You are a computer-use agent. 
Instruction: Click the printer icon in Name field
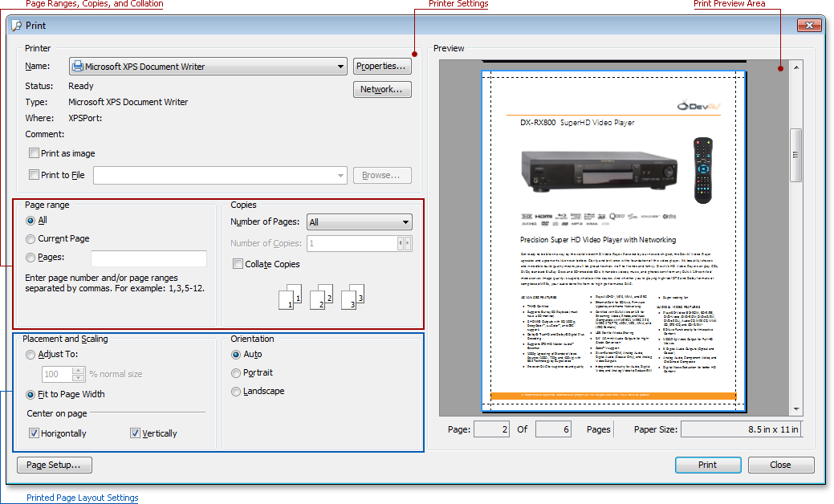click(77, 67)
